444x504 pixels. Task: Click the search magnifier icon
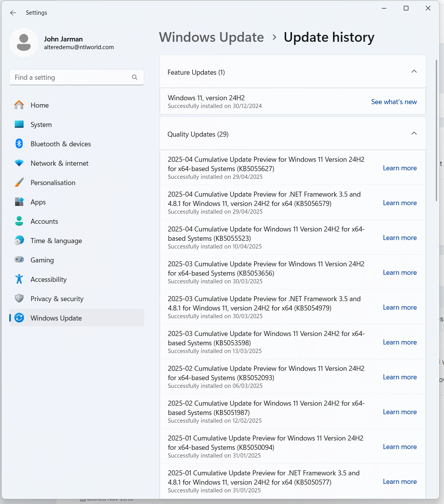point(135,77)
